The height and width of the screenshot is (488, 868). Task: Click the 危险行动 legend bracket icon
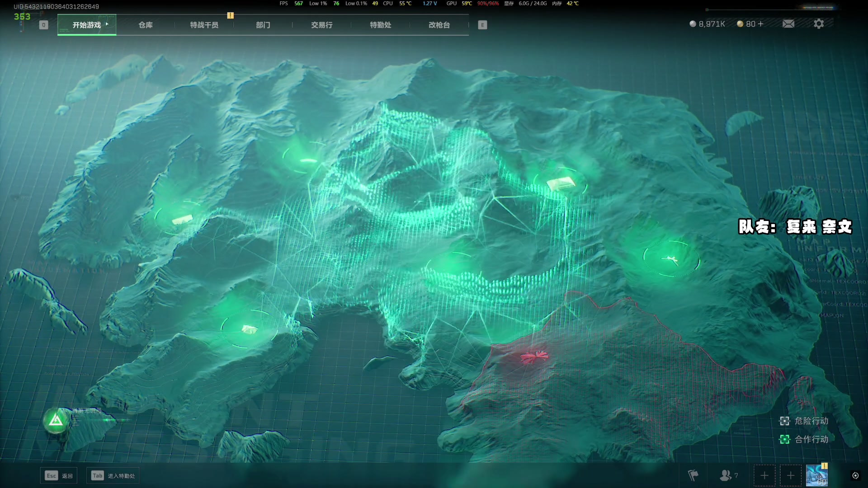784,421
